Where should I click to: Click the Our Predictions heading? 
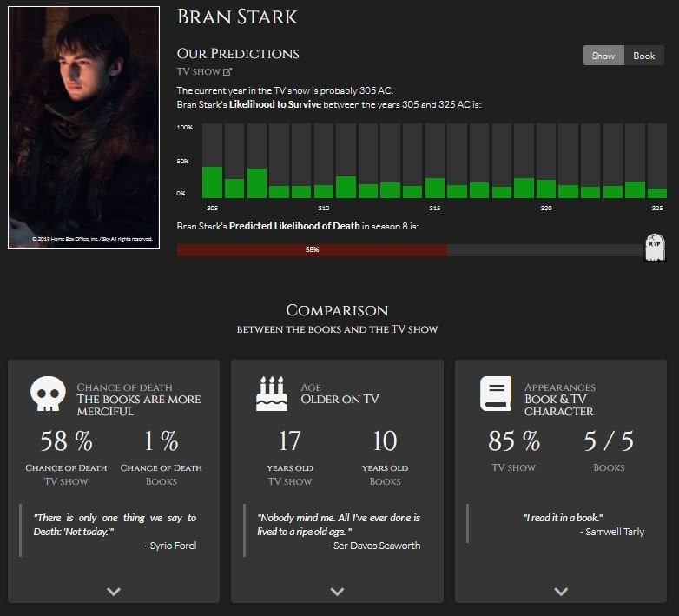[x=238, y=54]
